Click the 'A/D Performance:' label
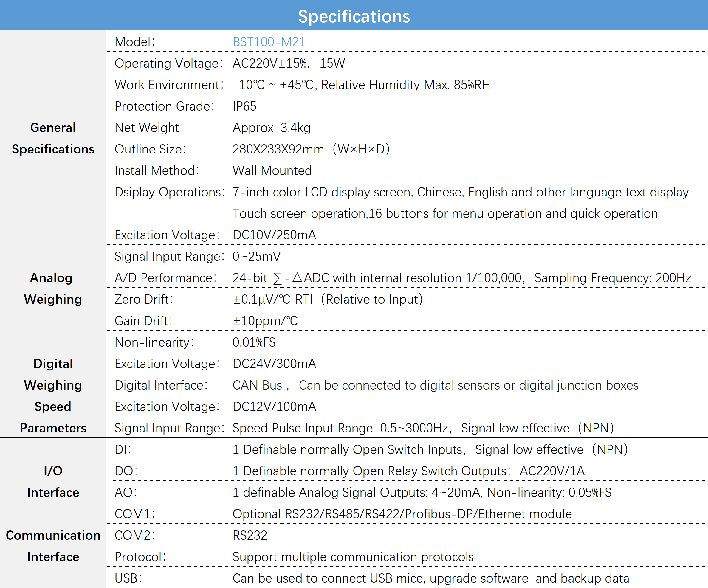Viewport: 708px width, 588px height. 165,278
